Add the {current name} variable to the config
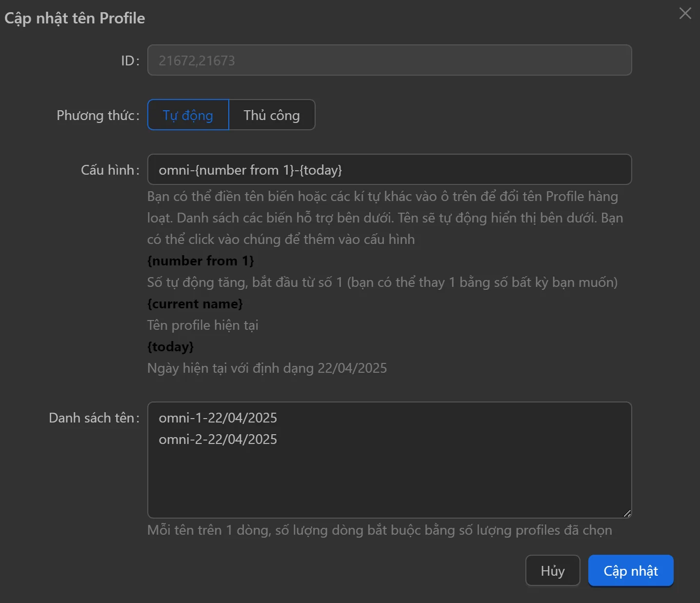Viewport: 700px width, 603px height. [195, 304]
